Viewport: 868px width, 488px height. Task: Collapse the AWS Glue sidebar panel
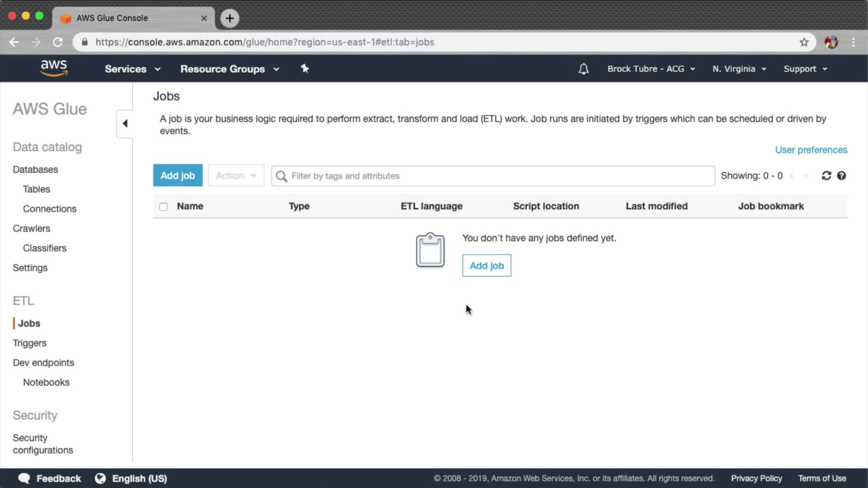pos(125,123)
